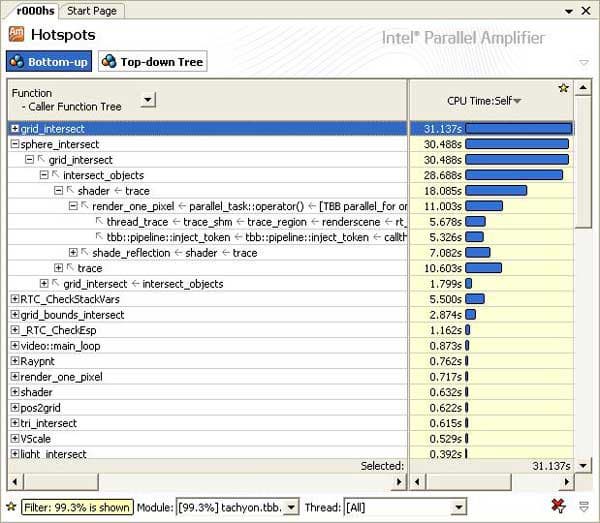Click the collapse arrow beside Top-down Tree
Viewport: 600px width, 523px height.
[x=584, y=62]
